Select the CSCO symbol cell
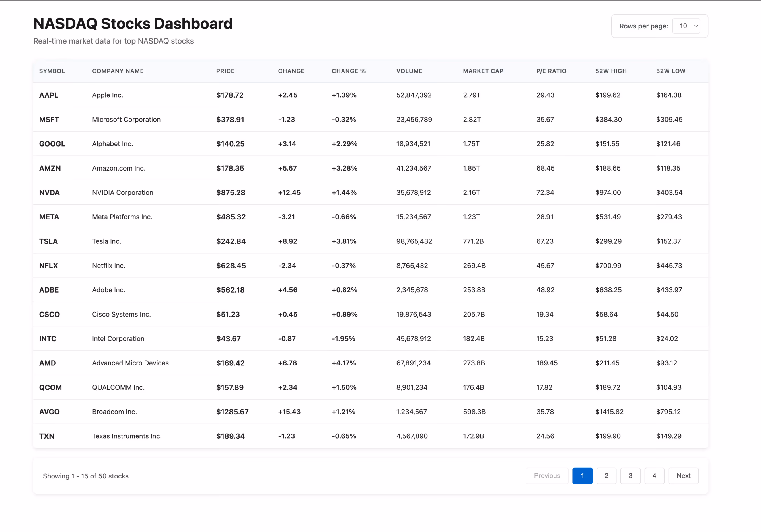This screenshot has height=532, width=761. [50, 314]
